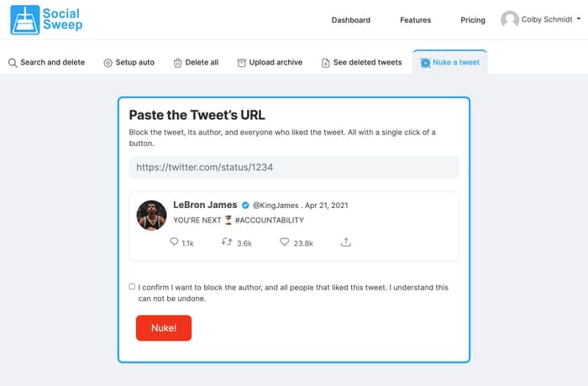Click the magnifier icon beside Search and delete

13,63
